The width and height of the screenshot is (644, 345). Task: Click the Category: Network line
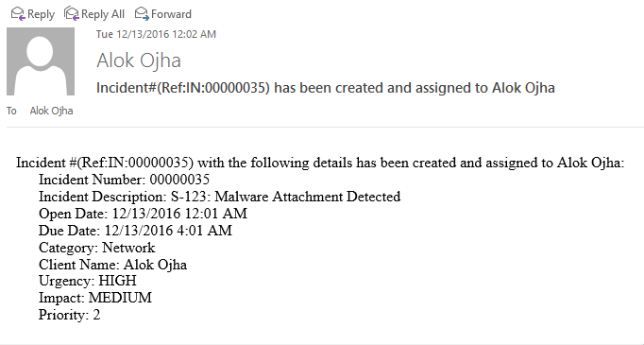[x=97, y=248]
